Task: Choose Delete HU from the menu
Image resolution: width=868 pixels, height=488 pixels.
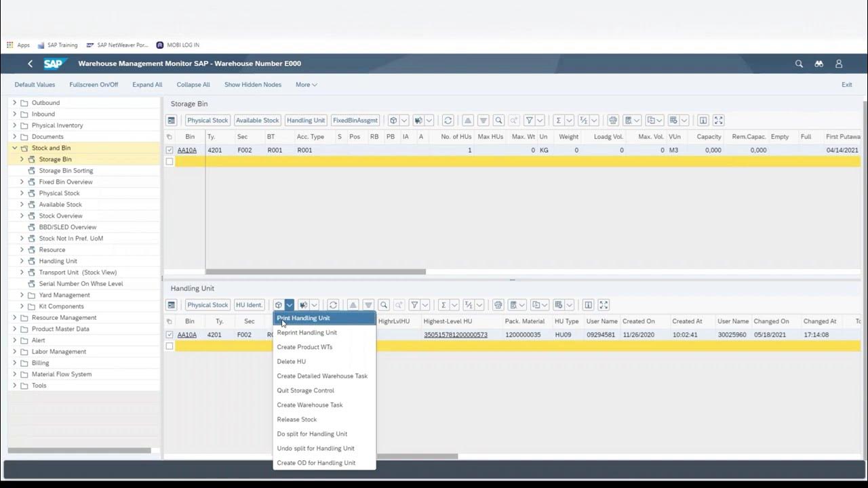Action: [x=323, y=361]
